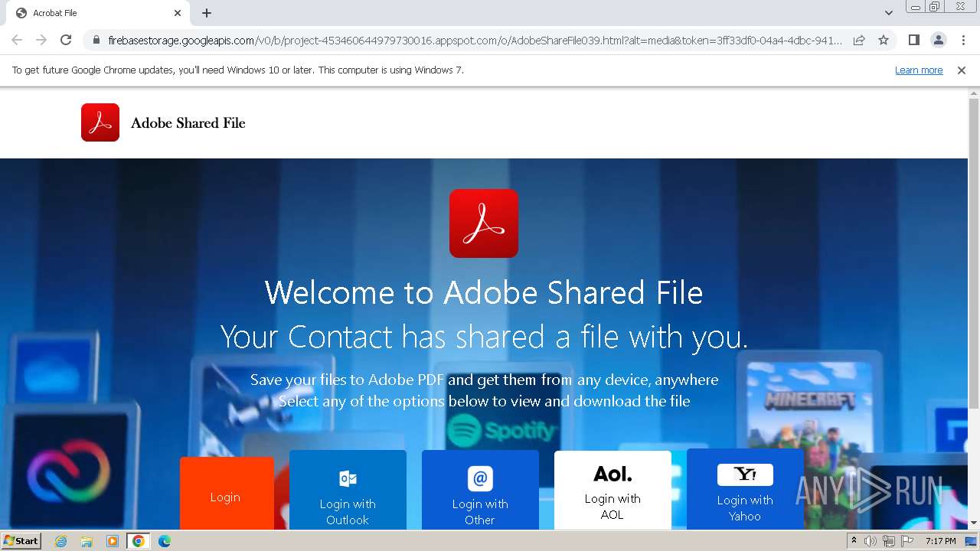This screenshot has width=980, height=551.
Task: Click the Yahoo Y! logo
Action: click(745, 474)
